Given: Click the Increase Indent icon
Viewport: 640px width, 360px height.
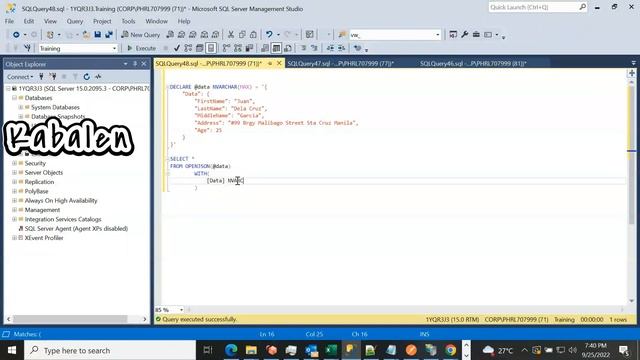Looking at the screenshot, I should pos(342,48).
